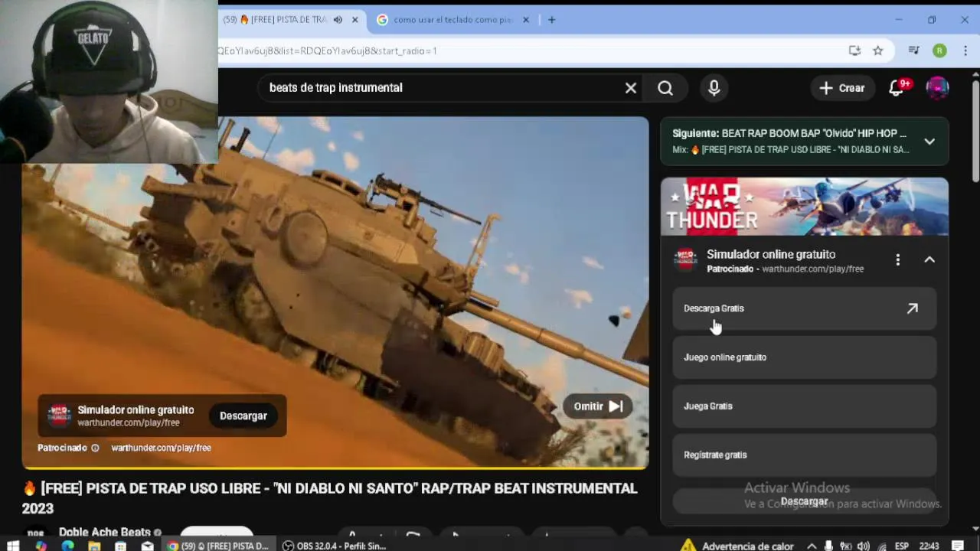This screenshot has height=551, width=980.
Task: Open the volume control in system tray
Action: tap(864, 546)
